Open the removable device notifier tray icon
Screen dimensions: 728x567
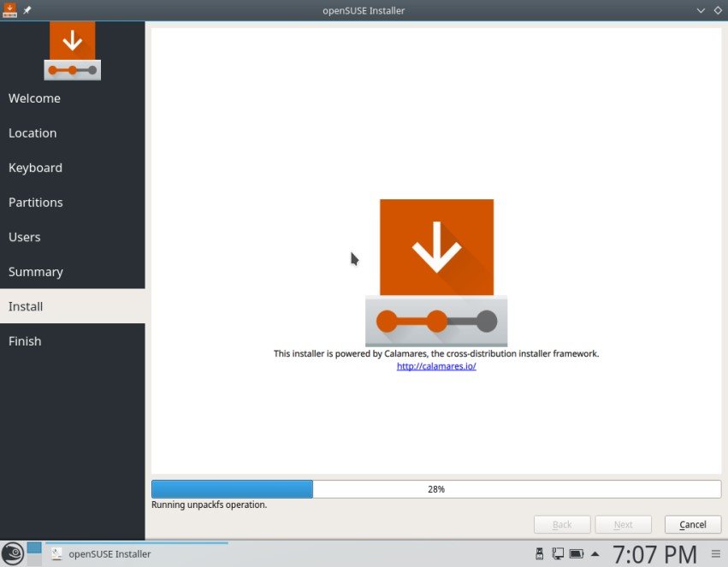click(540, 553)
